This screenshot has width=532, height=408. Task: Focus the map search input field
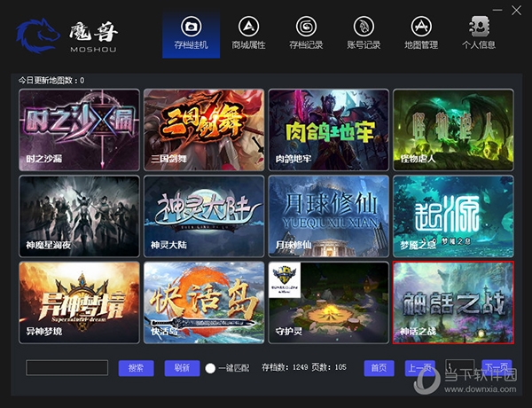67,368
